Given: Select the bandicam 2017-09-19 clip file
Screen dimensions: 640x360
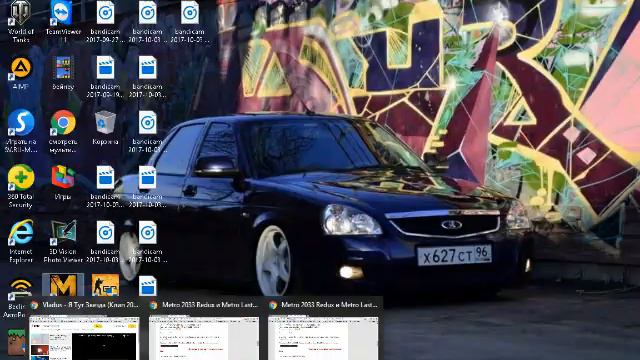Looking at the screenshot, I should click(x=105, y=76).
